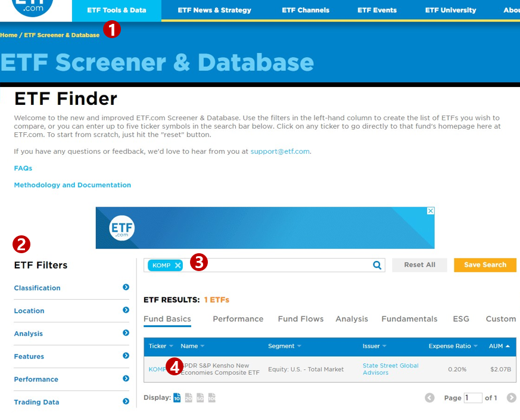Switch to Fundamentals tab

click(409, 319)
